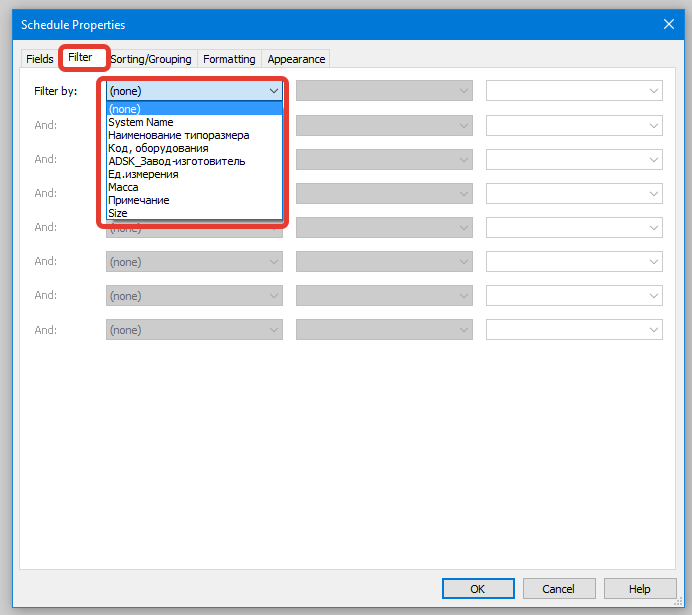Open the Sorting/Grouping tab
The image size is (692, 615).
click(151, 59)
